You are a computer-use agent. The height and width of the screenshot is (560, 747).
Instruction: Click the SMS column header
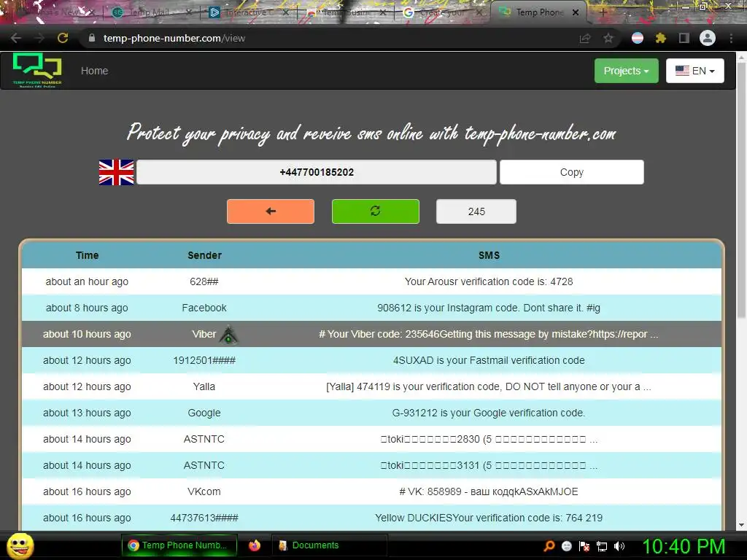(489, 255)
